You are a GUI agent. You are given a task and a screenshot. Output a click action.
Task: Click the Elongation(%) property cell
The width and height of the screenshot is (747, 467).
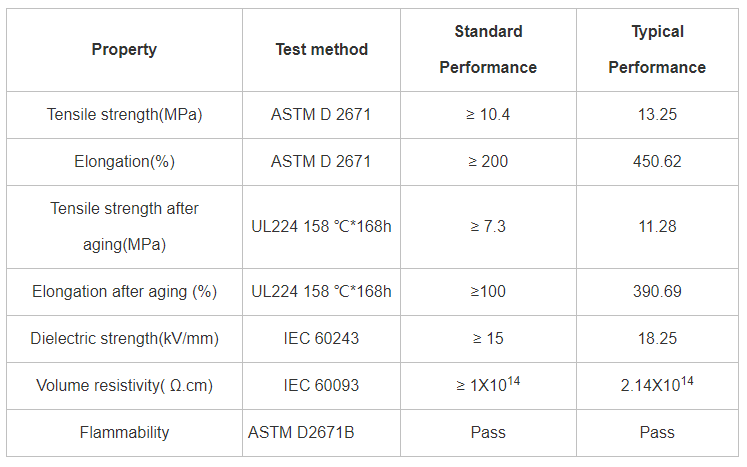(x=124, y=162)
